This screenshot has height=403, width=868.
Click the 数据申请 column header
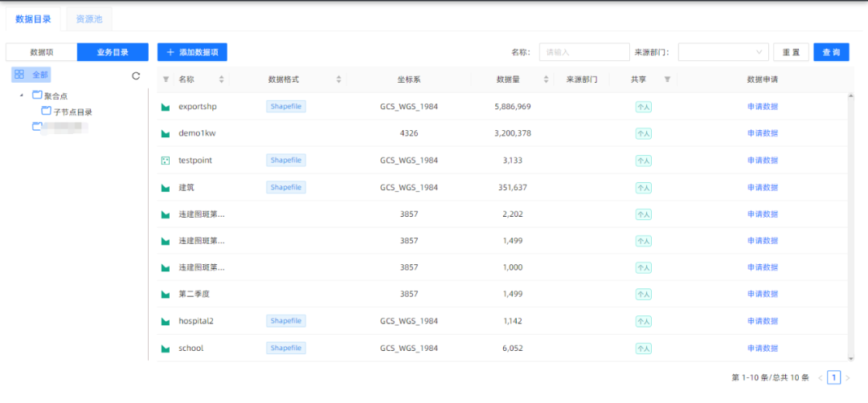pyautogui.click(x=762, y=79)
